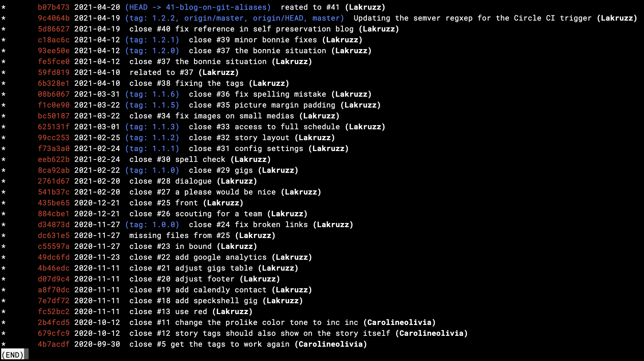Click the Carolineolivia author name on commit 2b4fcd5
The image size is (644, 361).
coord(399,322)
